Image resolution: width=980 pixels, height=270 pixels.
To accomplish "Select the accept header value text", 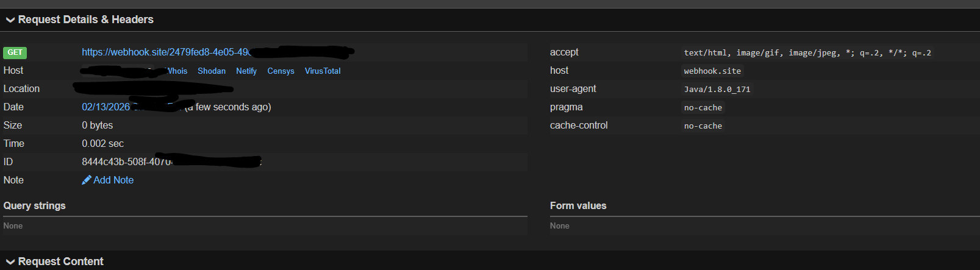I will coord(807,53).
